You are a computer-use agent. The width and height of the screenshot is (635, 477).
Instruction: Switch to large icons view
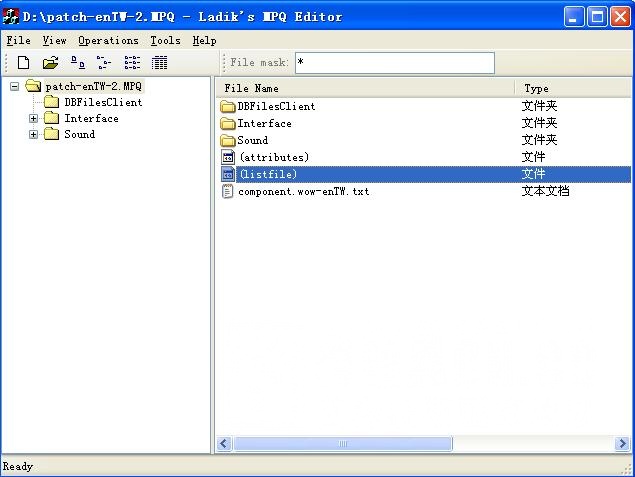[x=78, y=63]
